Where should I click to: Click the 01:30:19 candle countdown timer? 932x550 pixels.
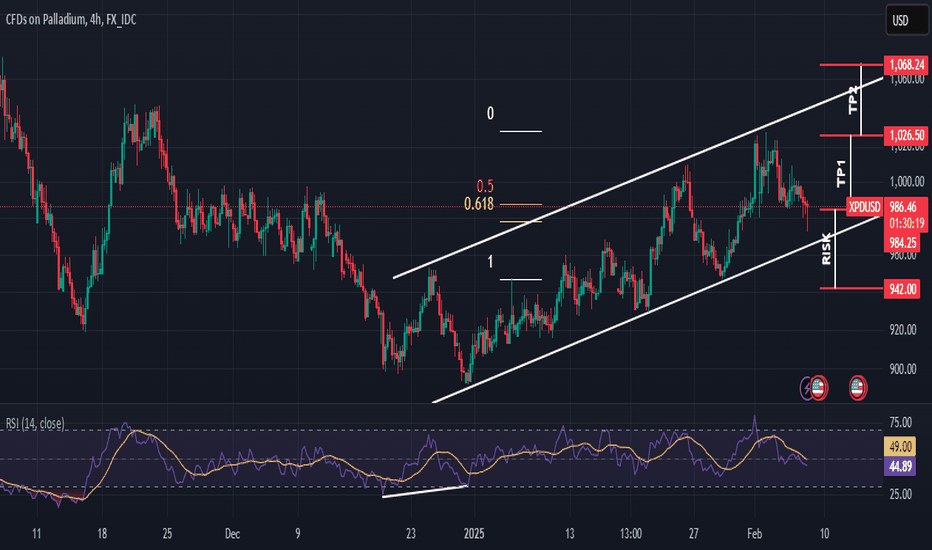[906, 224]
